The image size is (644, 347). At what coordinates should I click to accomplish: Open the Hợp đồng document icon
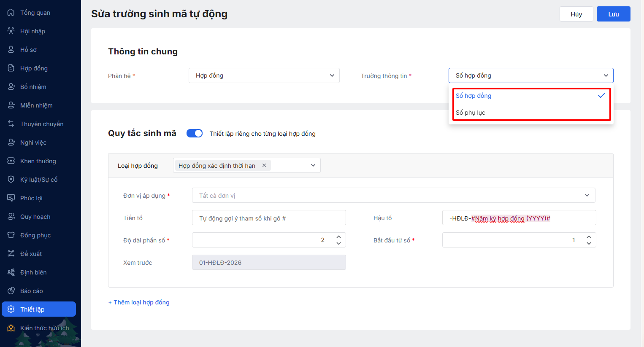tap(11, 68)
